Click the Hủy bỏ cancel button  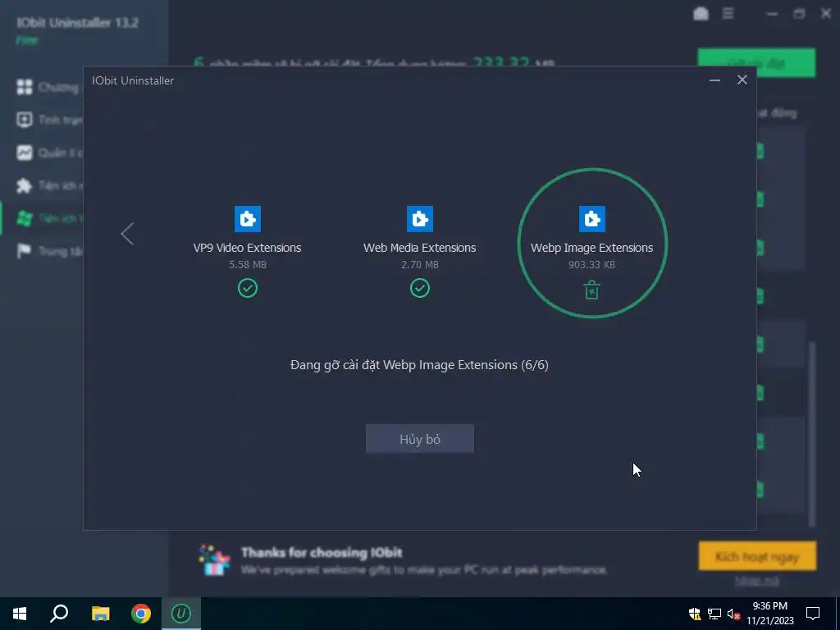pyautogui.click(x=419, y=439)
